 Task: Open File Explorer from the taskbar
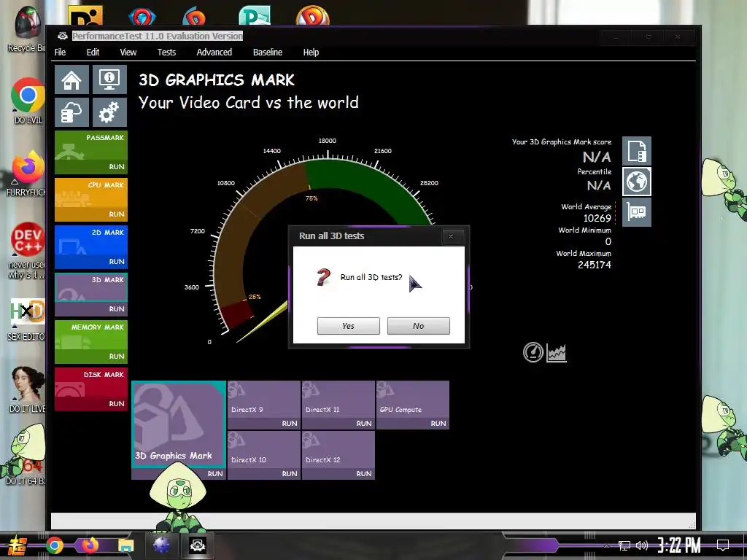126,545
